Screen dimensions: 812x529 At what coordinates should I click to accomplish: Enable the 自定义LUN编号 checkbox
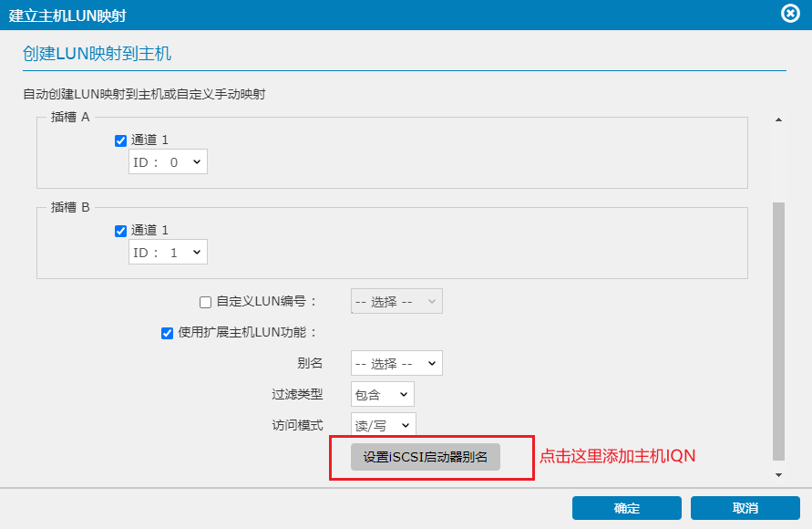click(205, 302)
